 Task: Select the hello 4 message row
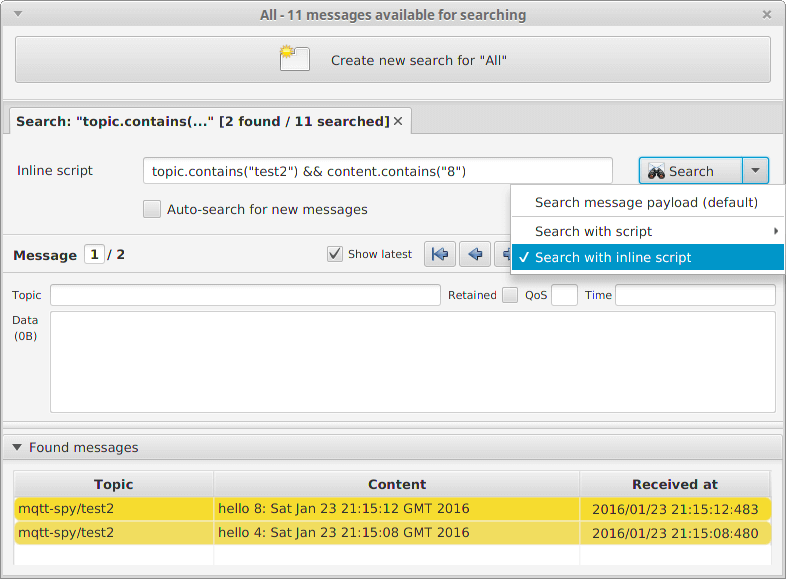pos(392,532)
